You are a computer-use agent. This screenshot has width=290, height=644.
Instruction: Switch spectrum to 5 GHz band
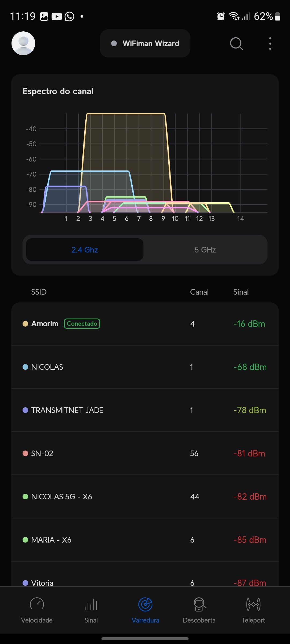(205, 250)
